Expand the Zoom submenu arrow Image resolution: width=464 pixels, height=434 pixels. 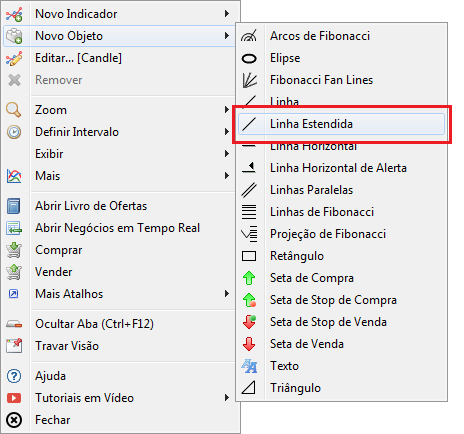click(x=227, y=110)
